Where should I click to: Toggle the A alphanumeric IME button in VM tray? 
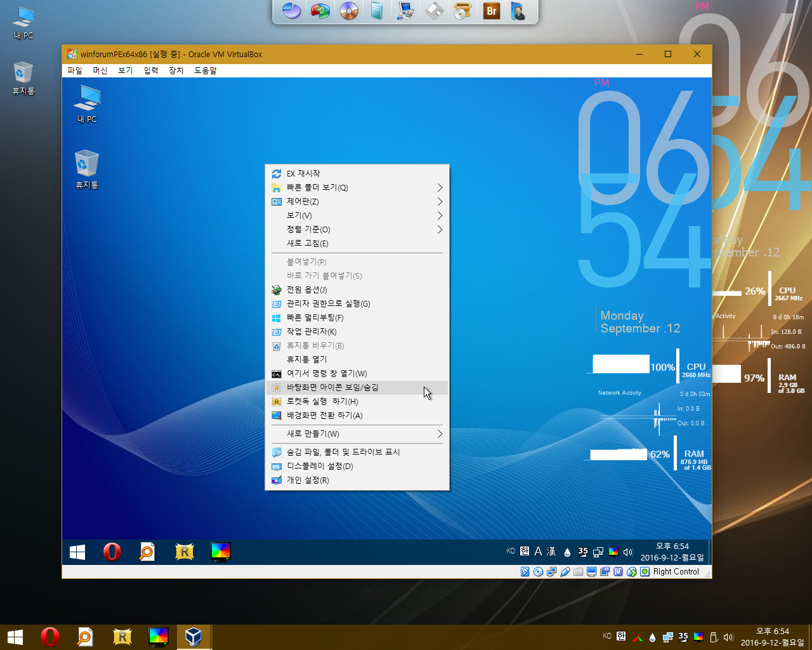(538, 551)
